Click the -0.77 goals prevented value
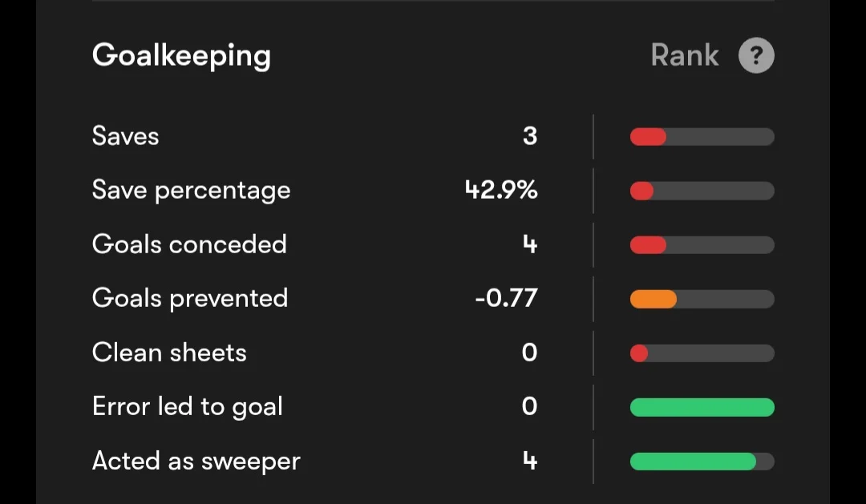Image resolution: width=866 pixels, height=504 pixels. click(507, 298)
